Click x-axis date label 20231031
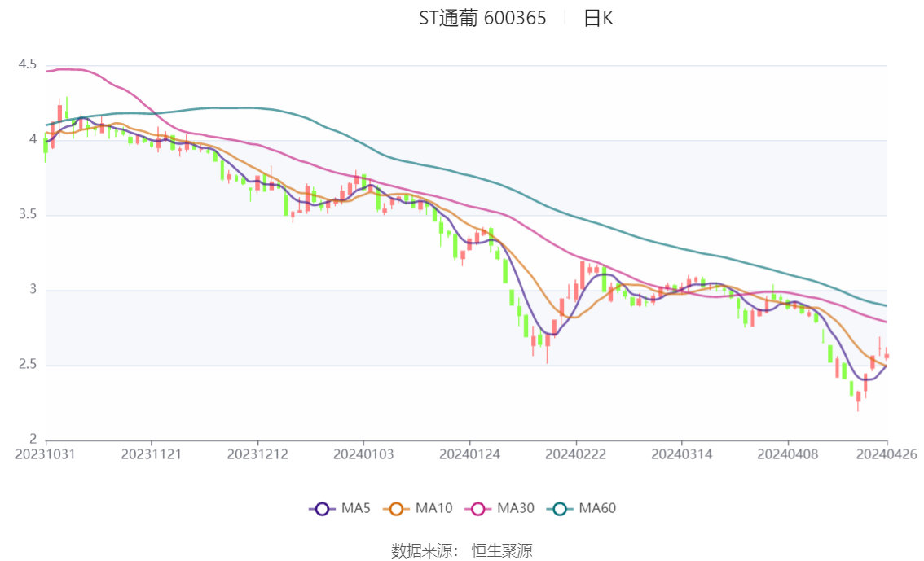 (46, 454)
